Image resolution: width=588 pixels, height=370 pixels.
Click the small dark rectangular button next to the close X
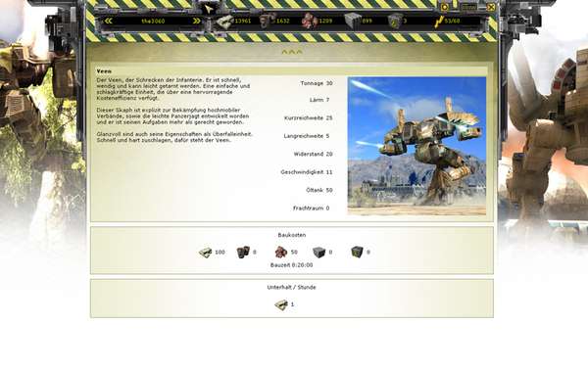pyautogui.click(x=468, y=7)
